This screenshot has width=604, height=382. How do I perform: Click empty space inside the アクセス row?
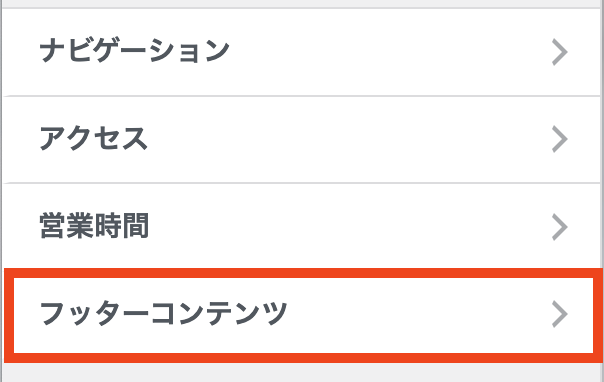click(347, 139)
